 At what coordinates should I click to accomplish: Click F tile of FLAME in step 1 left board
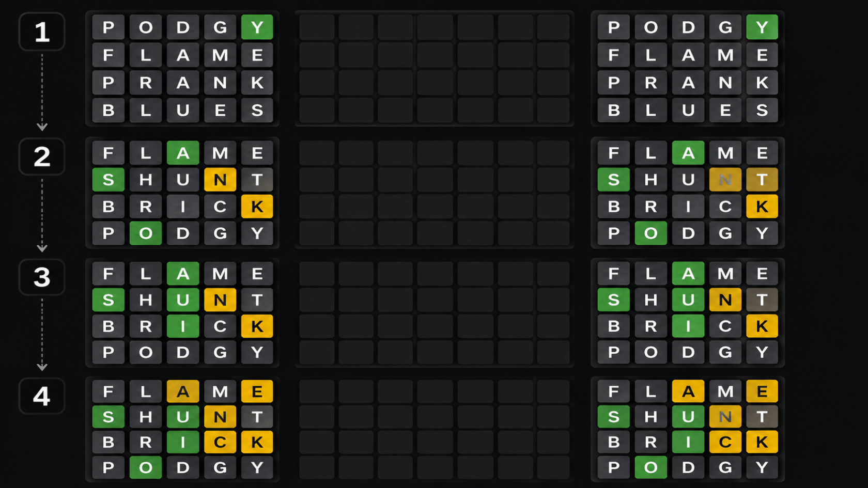tap(109, 55)
